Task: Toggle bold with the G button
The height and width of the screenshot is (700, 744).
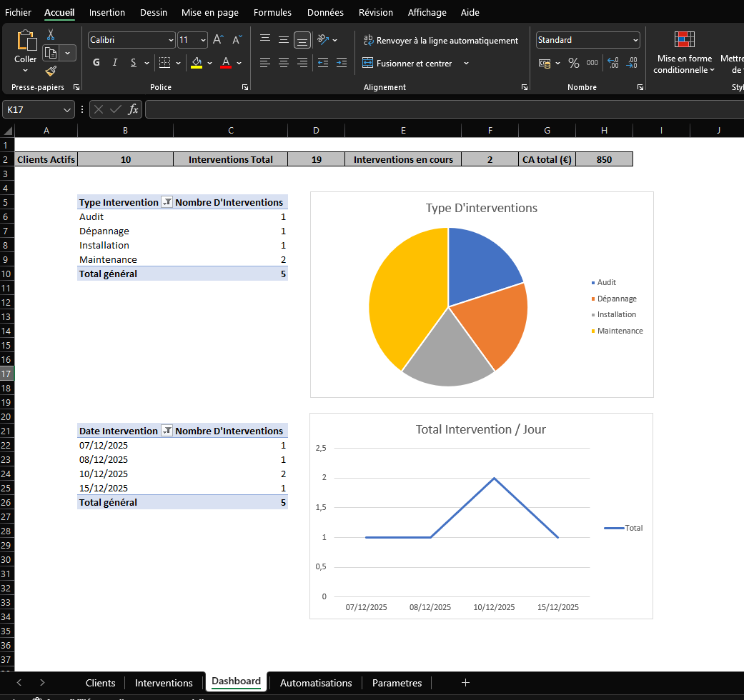Action: pyautogui.click(x=96, y=63)
